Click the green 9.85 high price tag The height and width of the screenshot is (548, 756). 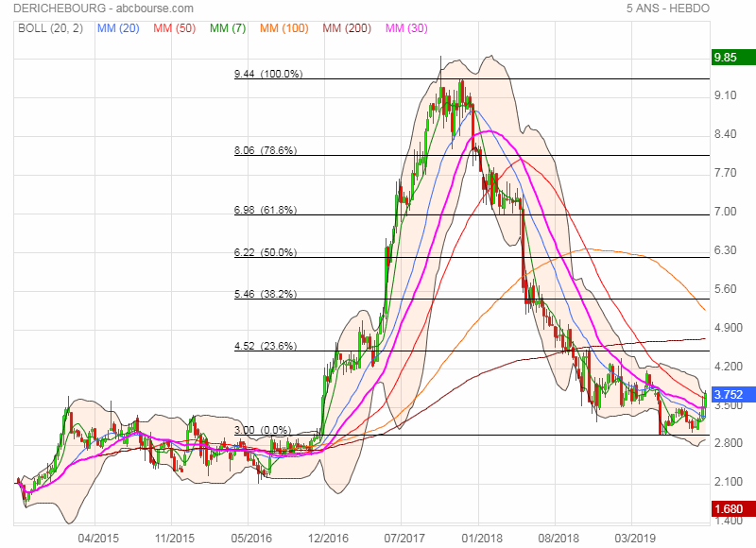pyautogui.click(x=733, y=58)
